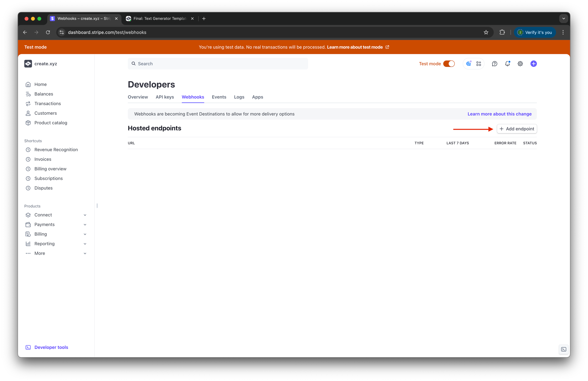Click the blue plus create icon
The height and width of the screenshot is (381, 588).
[533, 64]
